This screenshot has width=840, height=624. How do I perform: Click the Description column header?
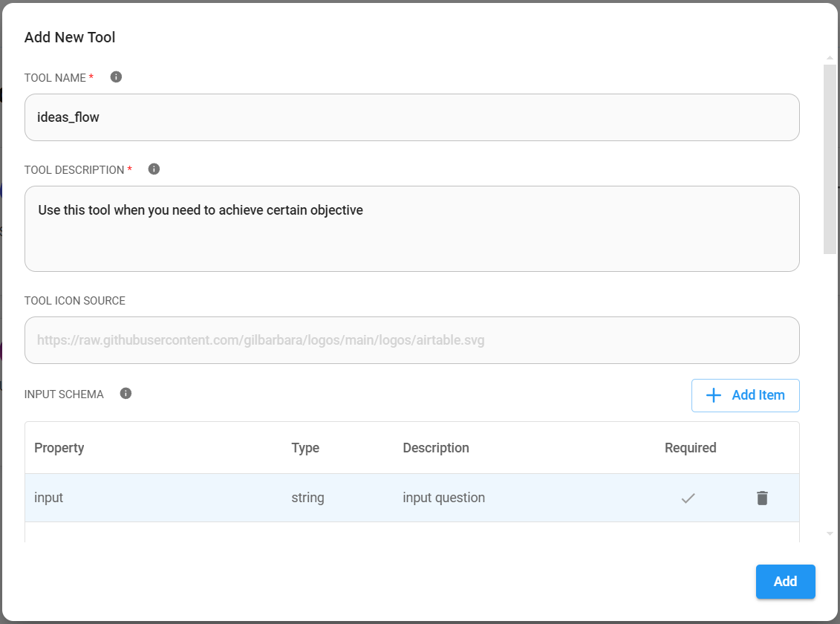tap(436, 448)
